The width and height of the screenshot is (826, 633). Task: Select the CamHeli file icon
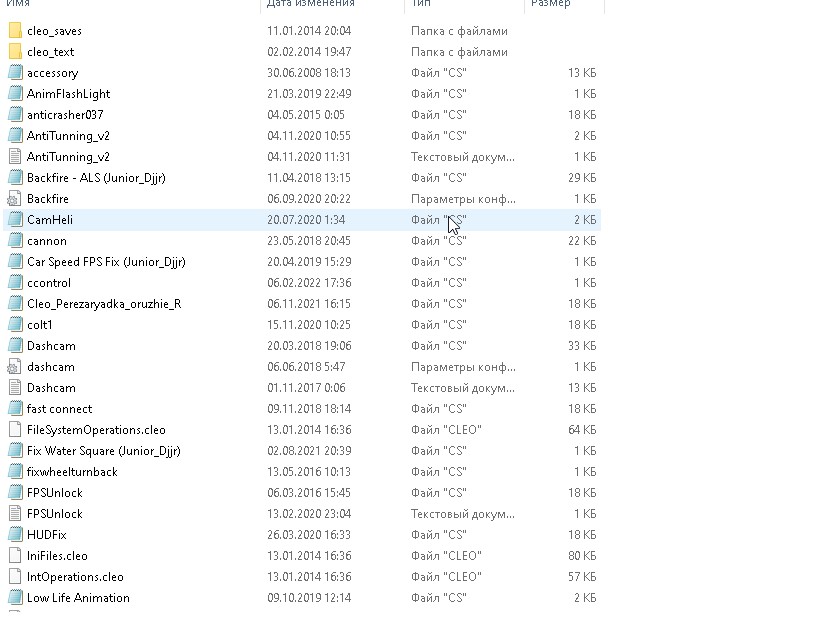[x=14, y=220]
